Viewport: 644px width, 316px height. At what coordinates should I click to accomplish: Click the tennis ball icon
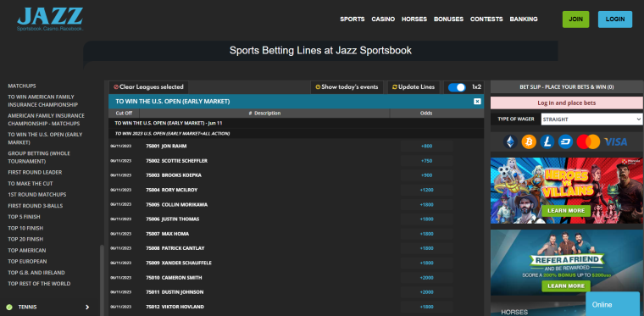9,307
